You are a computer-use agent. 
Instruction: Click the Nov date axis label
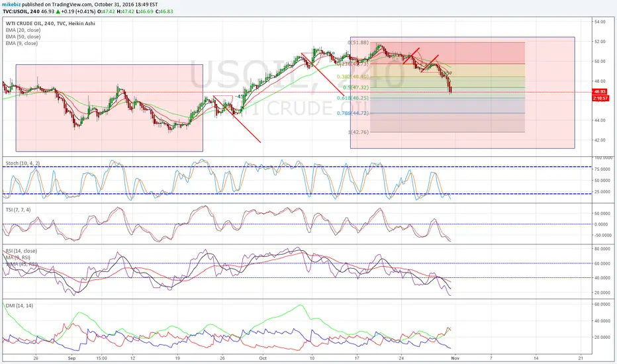455,359
